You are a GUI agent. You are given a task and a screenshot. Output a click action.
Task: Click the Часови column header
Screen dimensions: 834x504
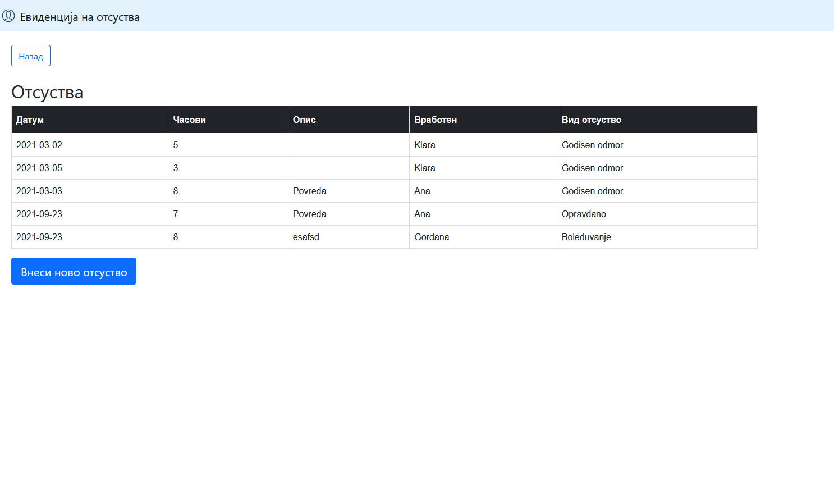pyautogui.click(x=189, y=120)
